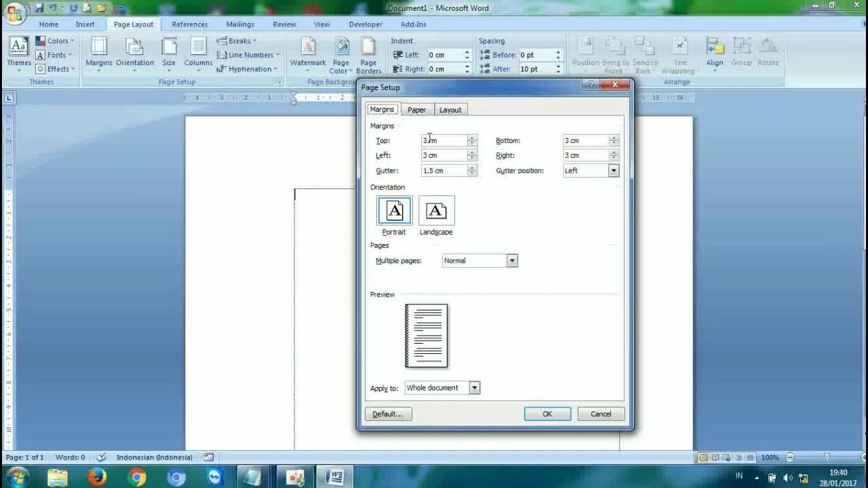
Task: Open Theme Effects dropdown
Action: coord(55,68)
